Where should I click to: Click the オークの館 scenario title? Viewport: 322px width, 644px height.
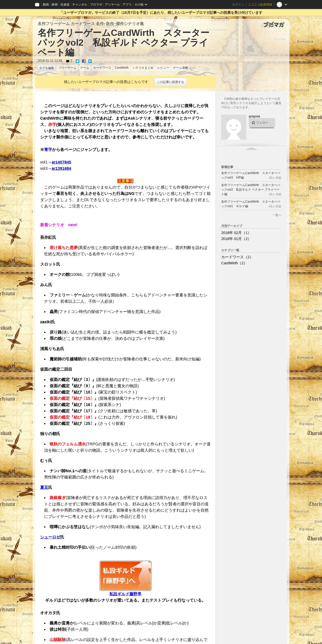click(x=60, y=274)
